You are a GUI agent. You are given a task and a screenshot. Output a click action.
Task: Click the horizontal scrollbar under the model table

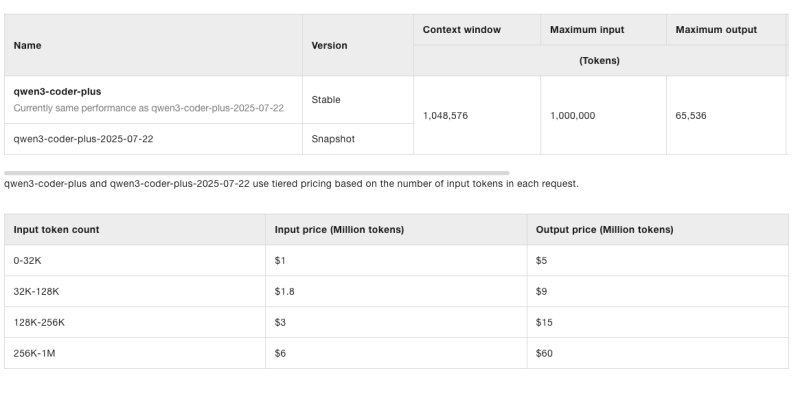(x=257, y=173)
